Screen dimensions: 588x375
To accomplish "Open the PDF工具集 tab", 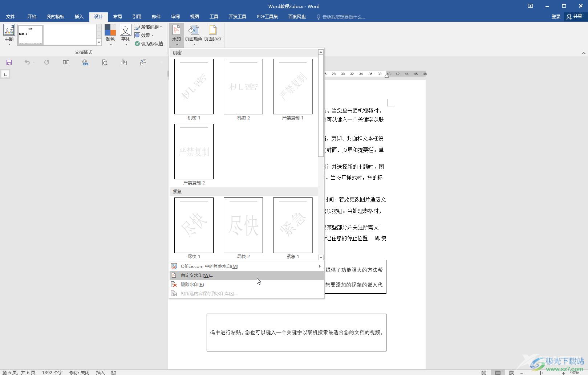I will point(267,16).
